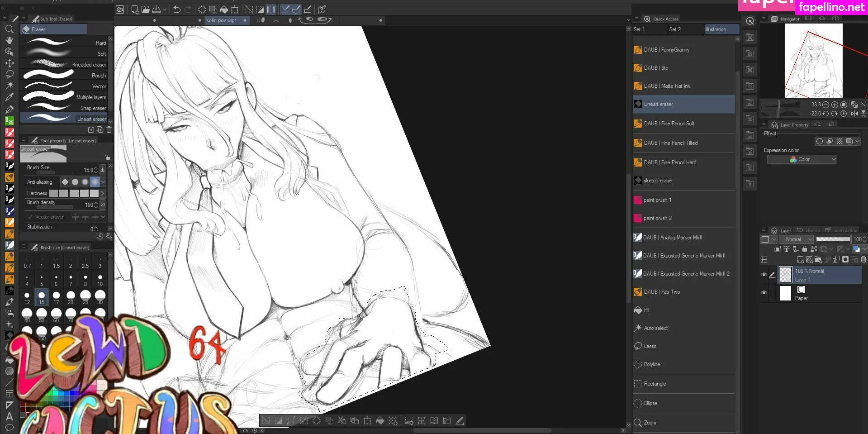Adjust the layer opacity slider

click(833, 239)
